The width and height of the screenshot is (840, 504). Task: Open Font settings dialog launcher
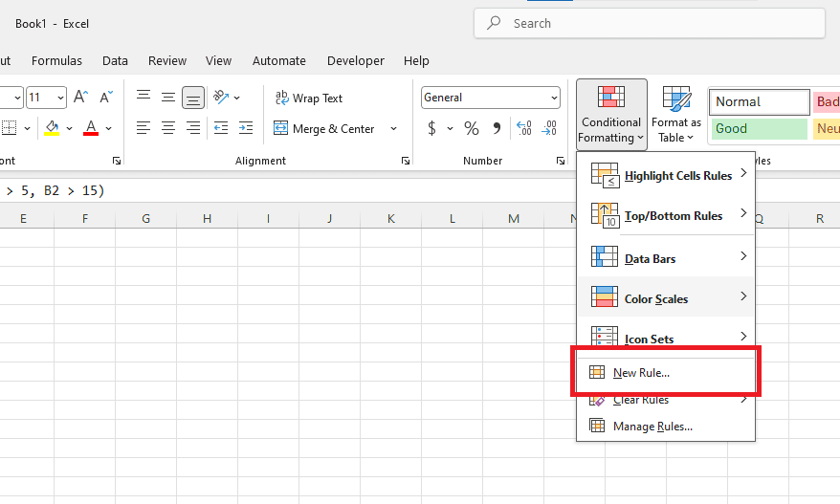pyautogui.click(x=117, y=161)
